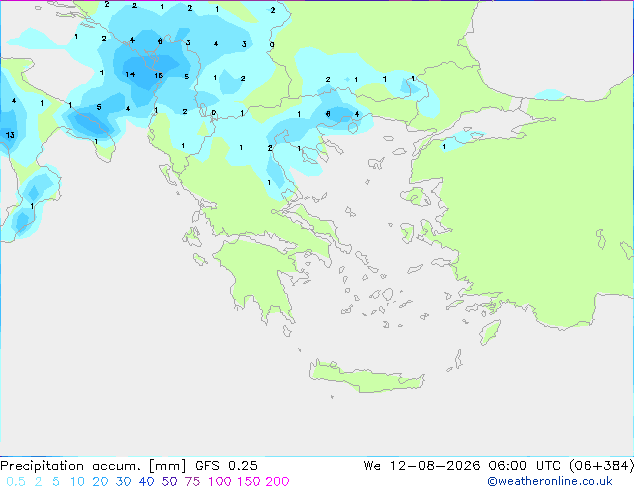Click the date '12-08-2026' text
Screen dimensions: 634x490
(435, 466)
